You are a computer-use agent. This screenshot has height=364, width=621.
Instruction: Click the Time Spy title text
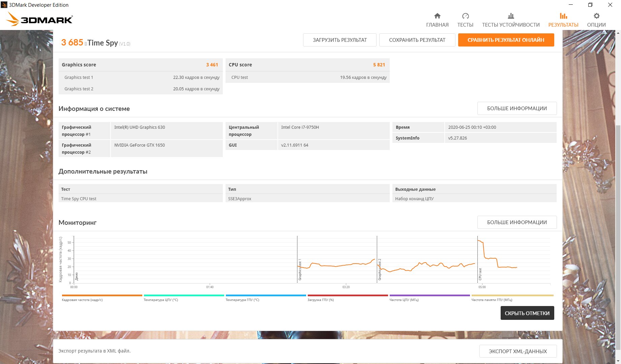[103, 43]
